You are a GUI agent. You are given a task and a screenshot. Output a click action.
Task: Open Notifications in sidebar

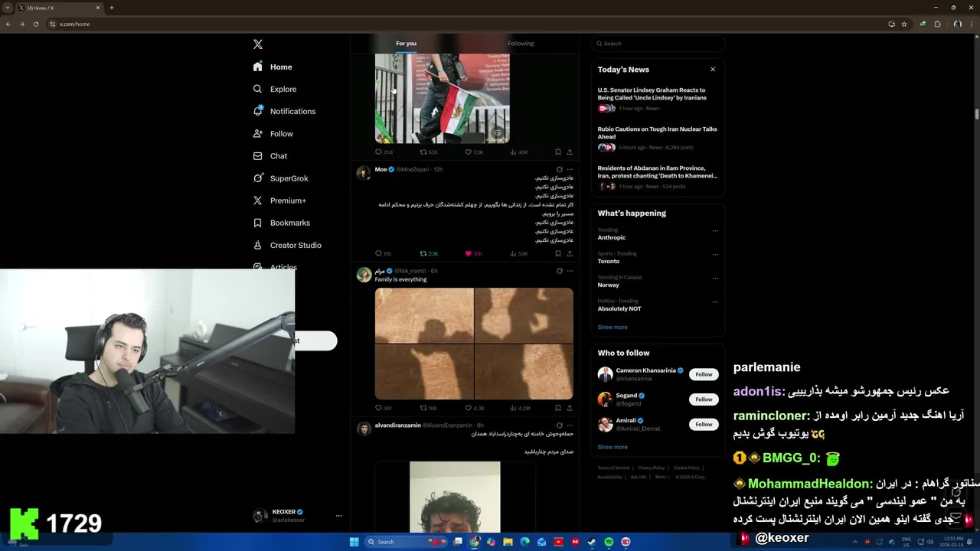coord(284,111)
